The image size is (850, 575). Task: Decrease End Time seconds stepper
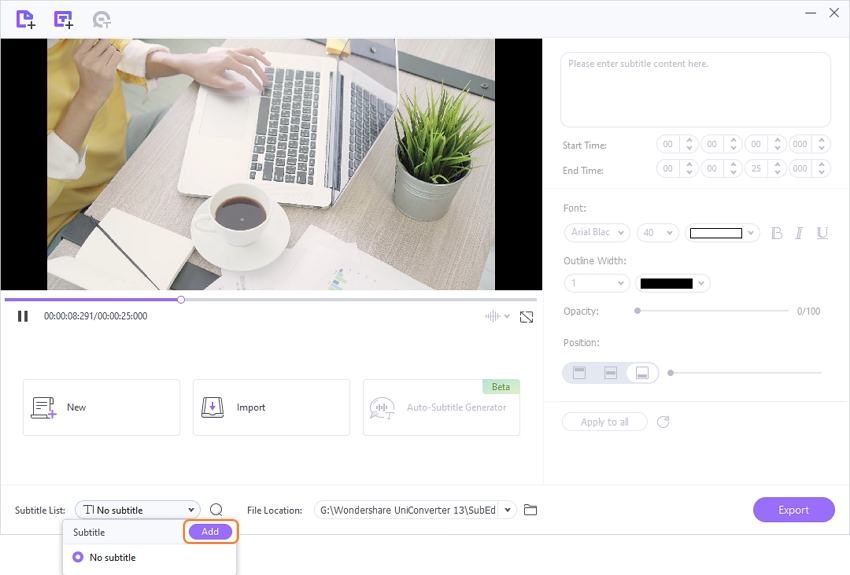(x=777, y=172)
